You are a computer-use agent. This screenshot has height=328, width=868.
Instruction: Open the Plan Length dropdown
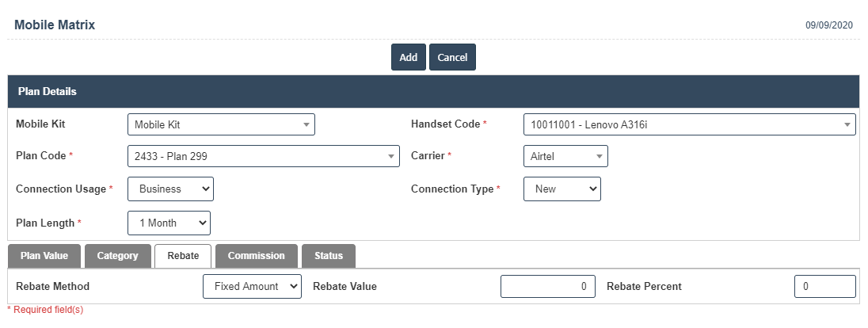[x=169, y=223]
